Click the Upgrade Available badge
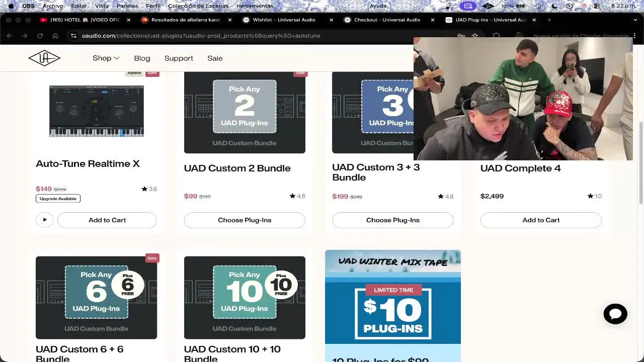 click(x=58, y=199)
